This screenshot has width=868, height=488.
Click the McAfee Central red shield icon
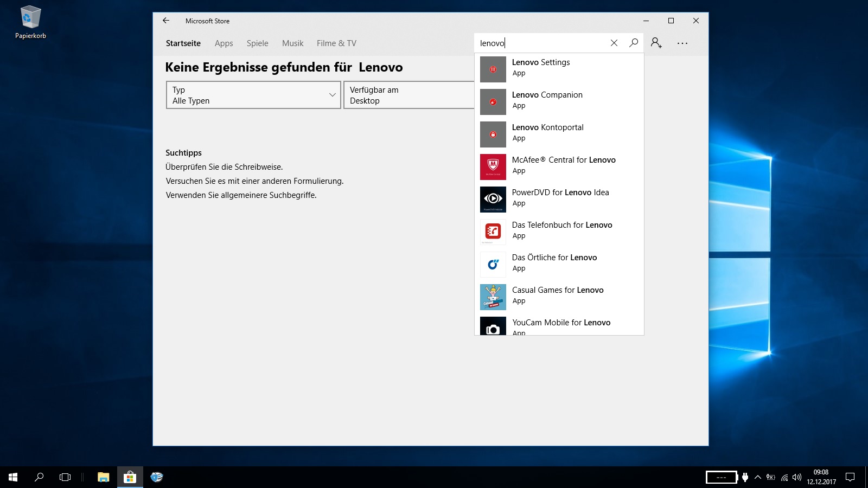click(x=493, y=167)
